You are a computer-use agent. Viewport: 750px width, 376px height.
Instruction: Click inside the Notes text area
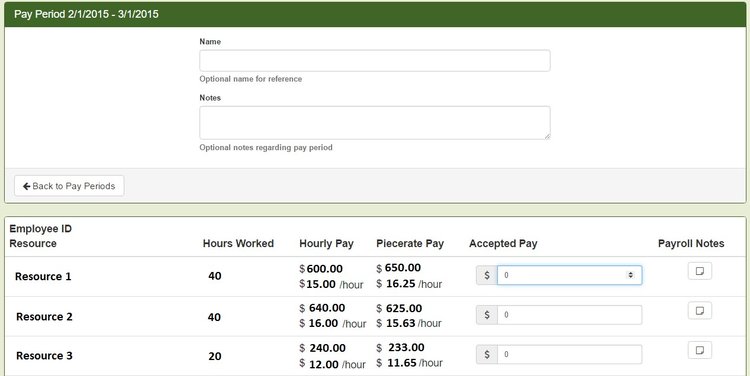pyautogui.click(x=375, y=123)
